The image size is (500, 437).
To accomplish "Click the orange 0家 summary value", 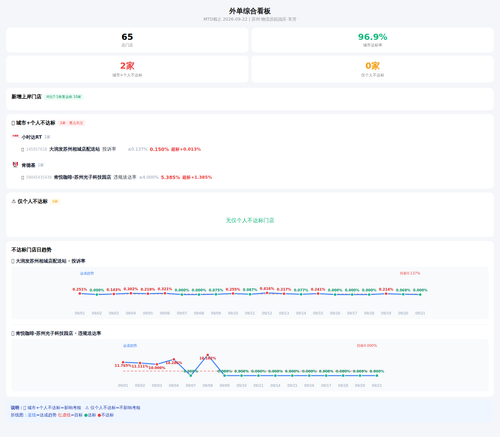I will point(373,66).
